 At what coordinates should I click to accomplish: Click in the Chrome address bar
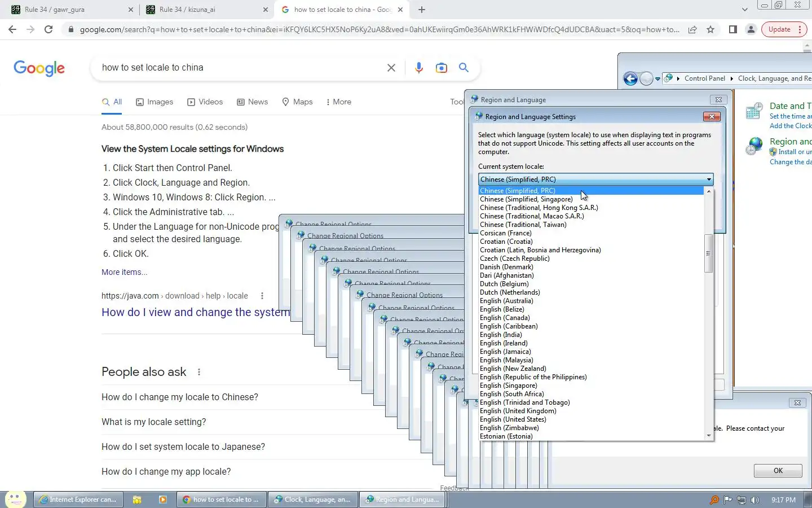[x=379, y=29]
